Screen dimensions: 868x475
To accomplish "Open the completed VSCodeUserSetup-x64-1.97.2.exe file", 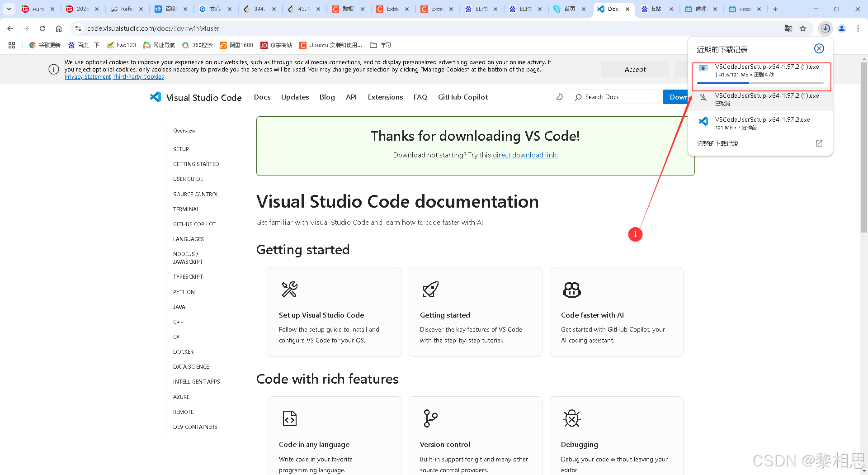I will (x=761, y=123).
